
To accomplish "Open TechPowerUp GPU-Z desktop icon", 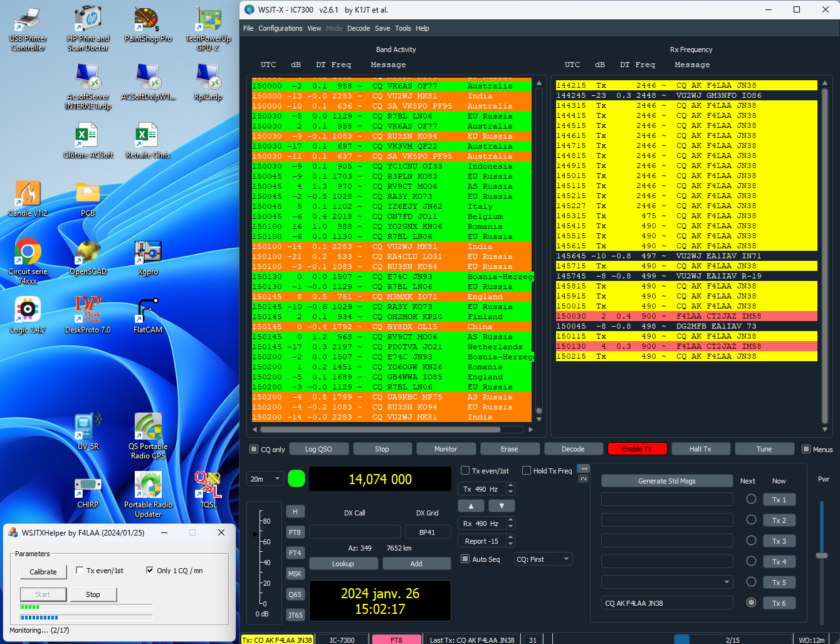I will [208, 29].
